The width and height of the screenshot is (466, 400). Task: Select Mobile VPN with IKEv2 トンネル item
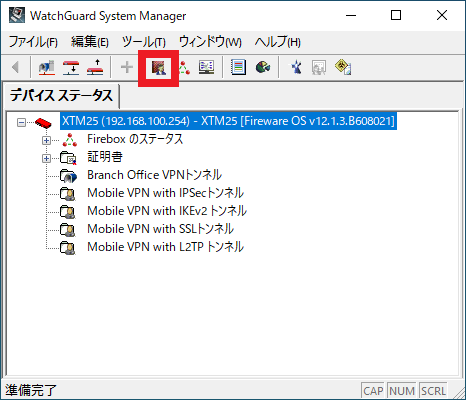coord(167,211)
